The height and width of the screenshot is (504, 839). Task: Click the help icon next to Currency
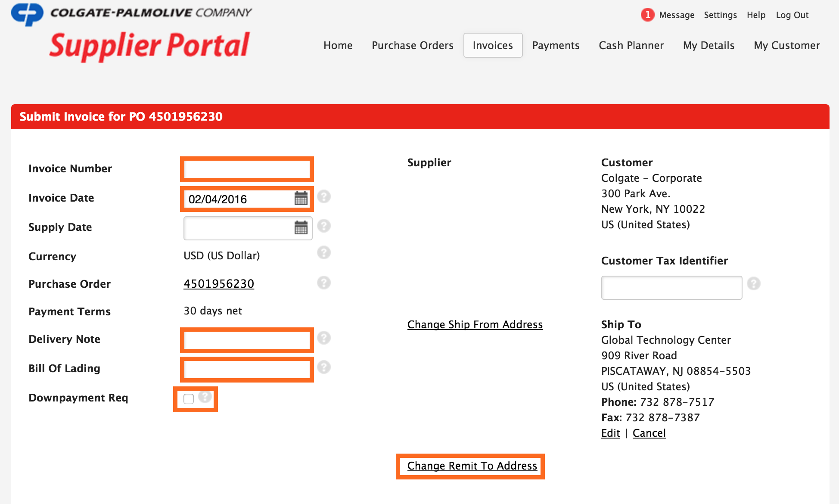pos(324,253)
